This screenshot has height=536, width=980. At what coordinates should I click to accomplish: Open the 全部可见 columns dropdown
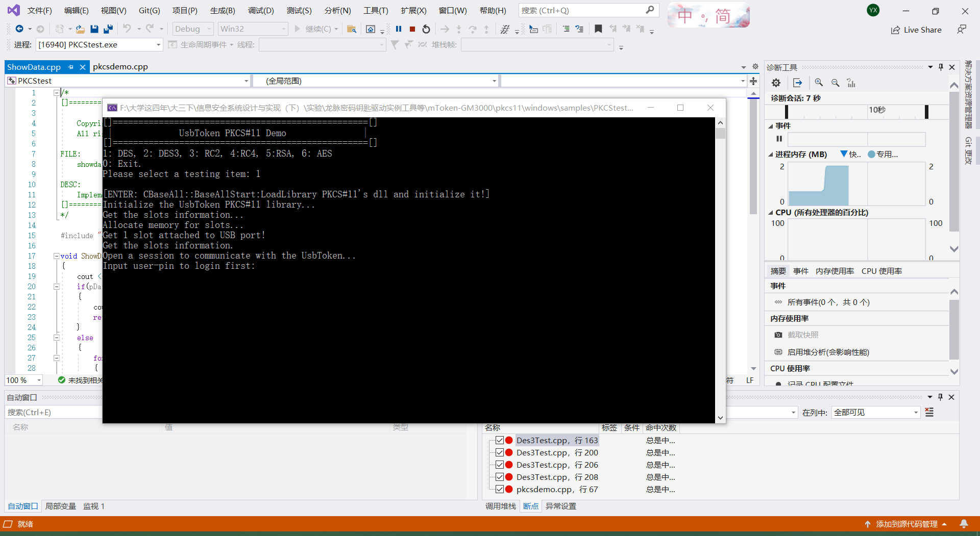click(876, 413)
